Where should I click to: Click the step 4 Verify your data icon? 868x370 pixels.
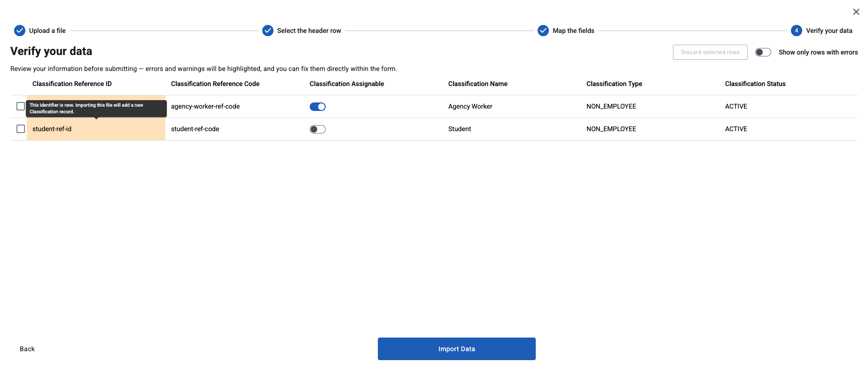coord(797,31)
